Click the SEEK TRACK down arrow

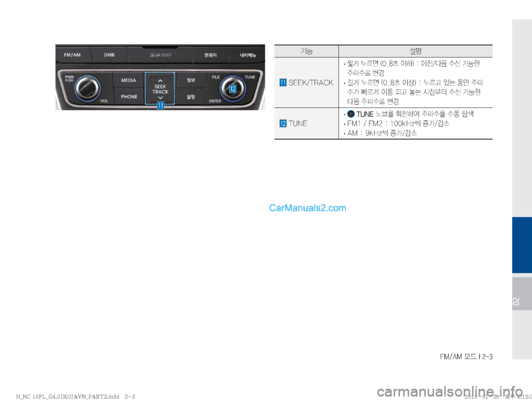[161, 97]
